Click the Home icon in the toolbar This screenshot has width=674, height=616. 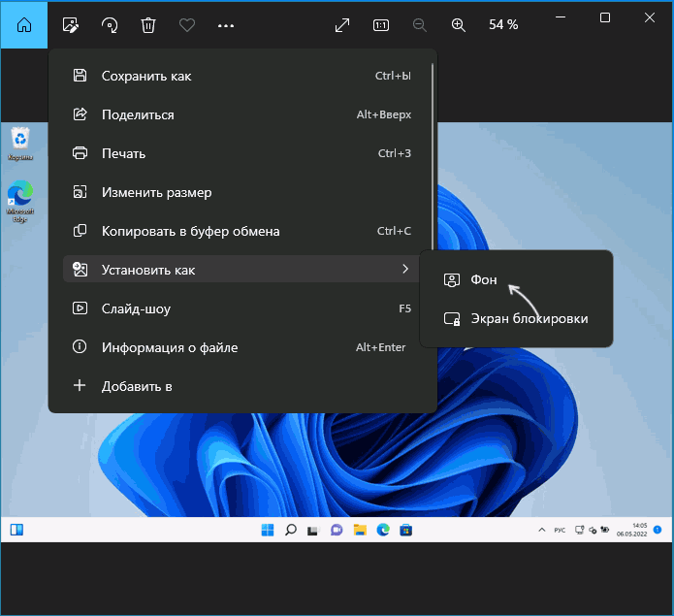[x=24, y=24]
